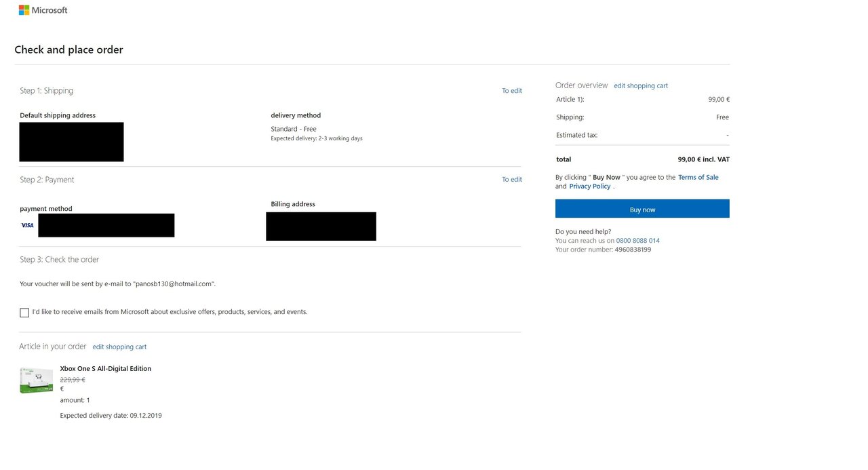Click the Check and place order heading

68,50
